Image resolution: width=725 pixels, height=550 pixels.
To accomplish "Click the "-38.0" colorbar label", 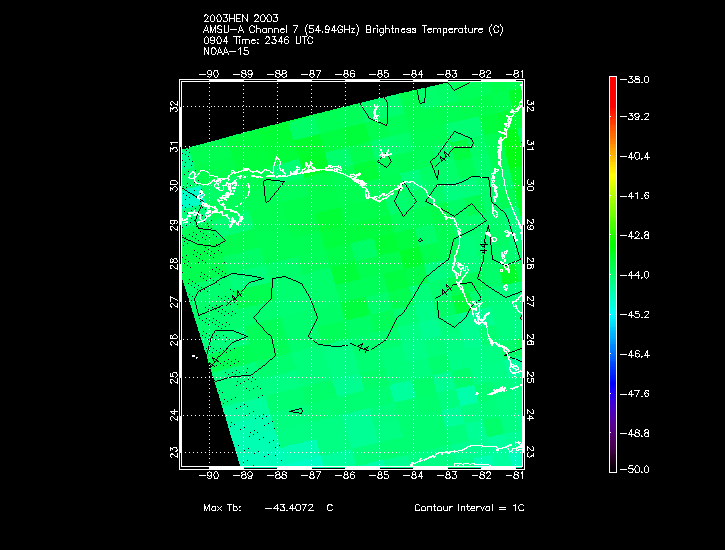I will click(635, 79).
